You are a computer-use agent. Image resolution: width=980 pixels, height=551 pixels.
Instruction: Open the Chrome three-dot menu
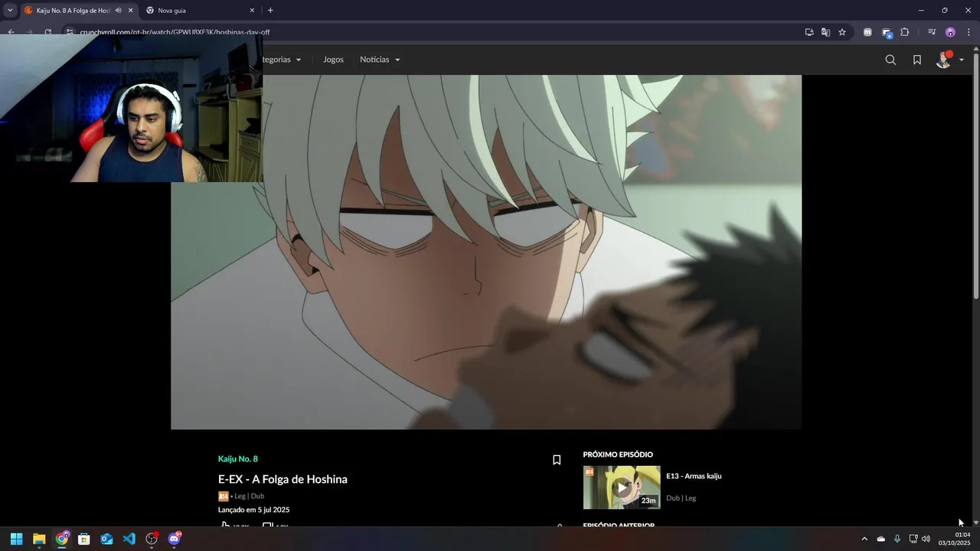tap(969, 32)
